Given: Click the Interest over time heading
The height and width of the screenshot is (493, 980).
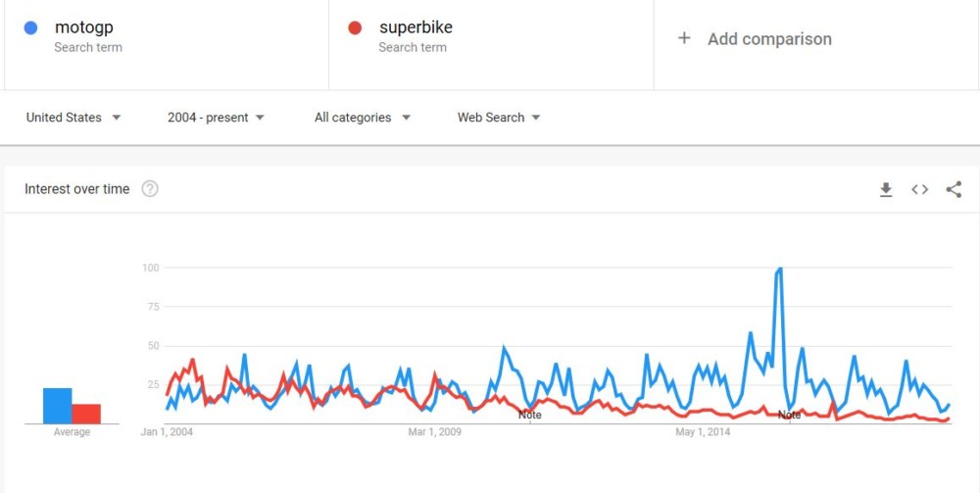Looking at the screenshot, I should pos(76,189).
